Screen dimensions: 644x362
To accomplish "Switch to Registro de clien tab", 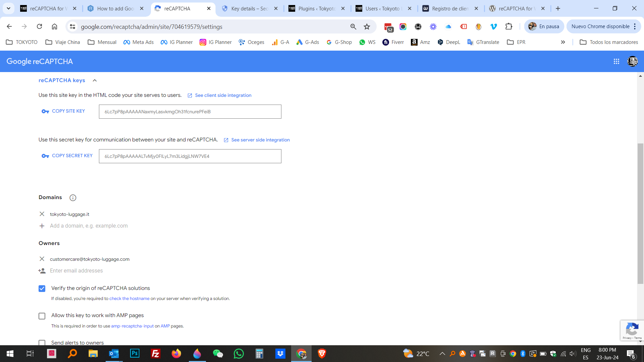I will pos(450,9).
